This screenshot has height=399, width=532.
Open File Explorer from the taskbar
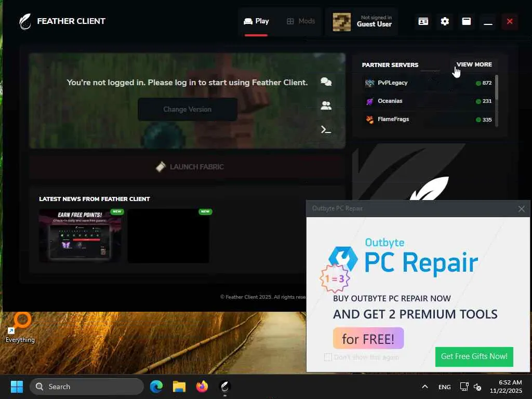tap(179, 387)
